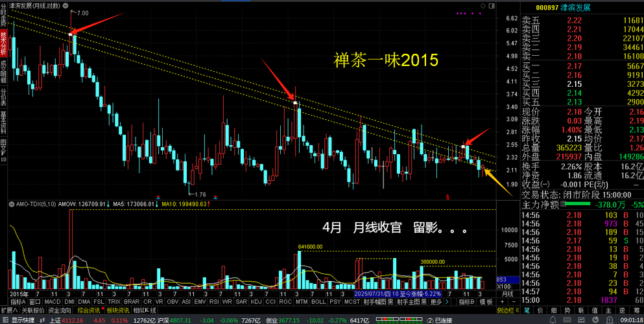644x324 pixels.
Task: Switch to the MACD indicator tab
Action: pos(52,302)
